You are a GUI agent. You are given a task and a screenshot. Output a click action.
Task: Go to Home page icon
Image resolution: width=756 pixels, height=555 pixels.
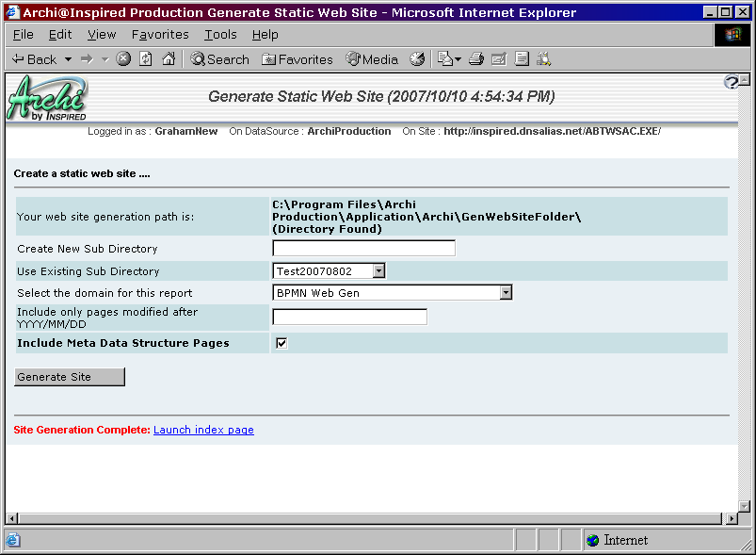click(169, 59)
